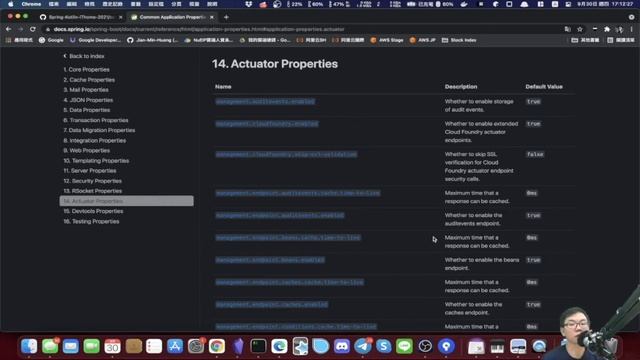This screenshot has height=360, width=640.
Task: Open Google Chrome from the Dock
Action: [x=217, y=346]
